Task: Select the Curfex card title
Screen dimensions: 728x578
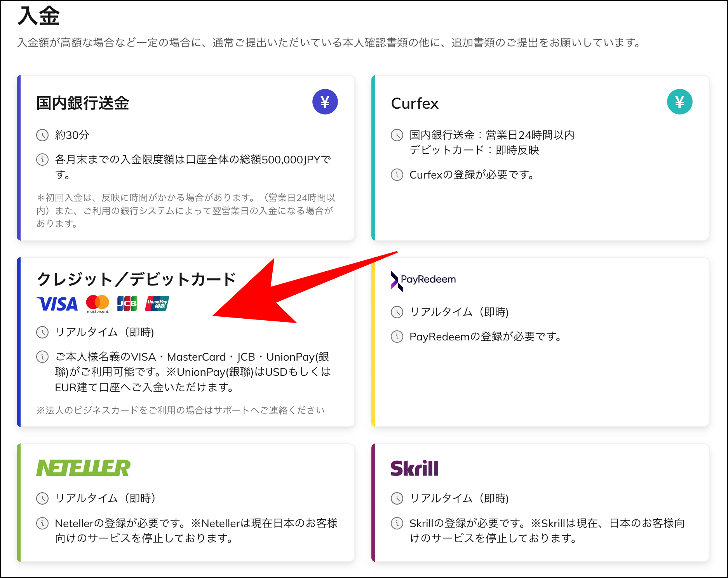Action: (x=415, y=104)
